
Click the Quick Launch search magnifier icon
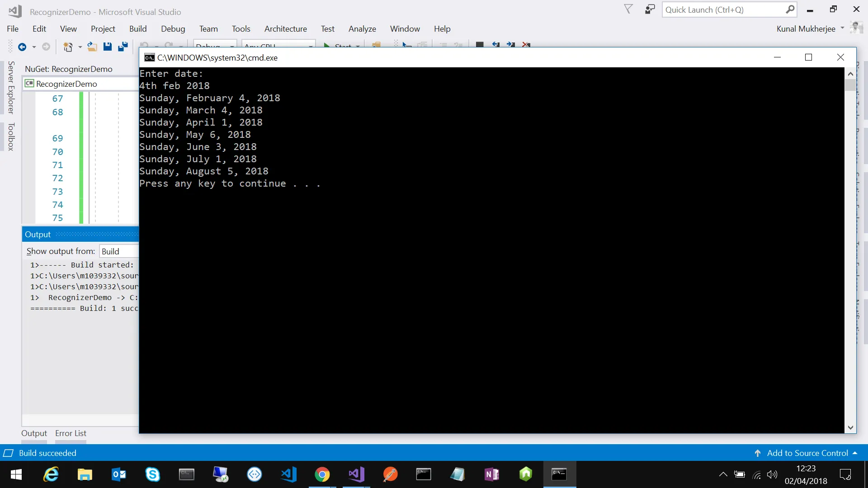pyautogui.click(x=790, y=9)
